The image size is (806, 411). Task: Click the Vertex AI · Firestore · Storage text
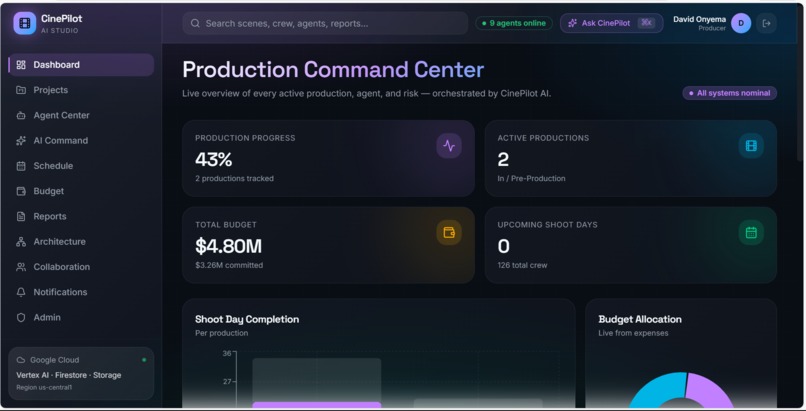click(69, 375)
